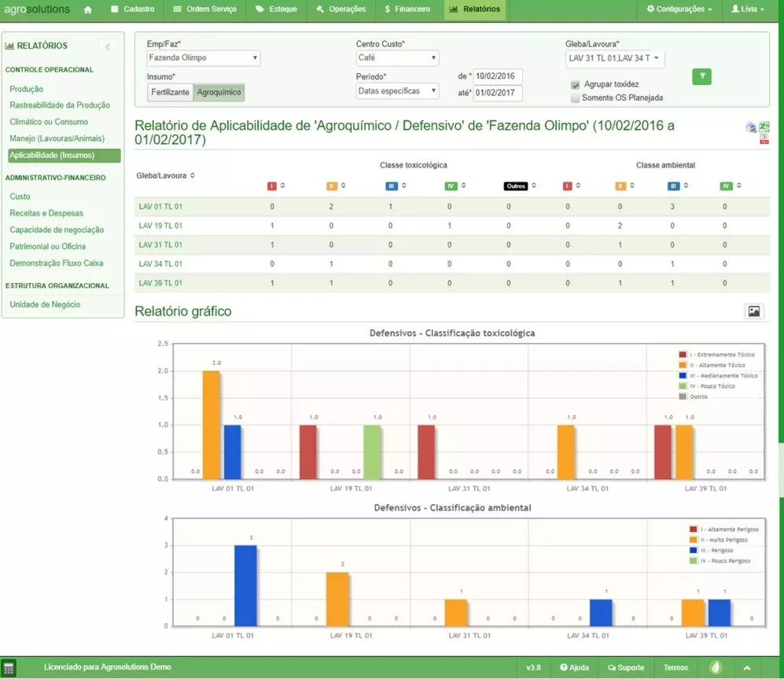Collapse the Relatórios sidebar panel
Image resolution: width=784 pixels, height=679 pixels.
(108, 46)
